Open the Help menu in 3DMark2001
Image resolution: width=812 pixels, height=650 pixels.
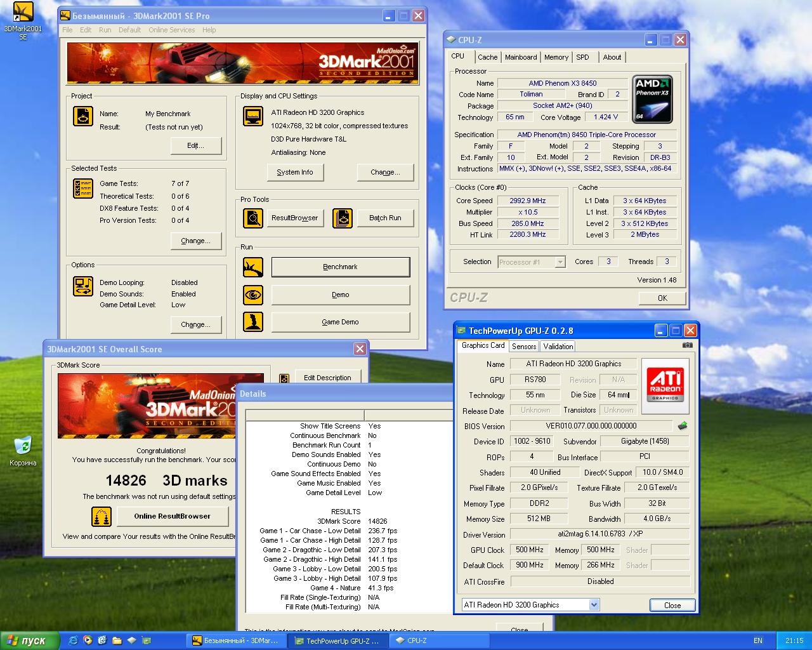[209, 30]
